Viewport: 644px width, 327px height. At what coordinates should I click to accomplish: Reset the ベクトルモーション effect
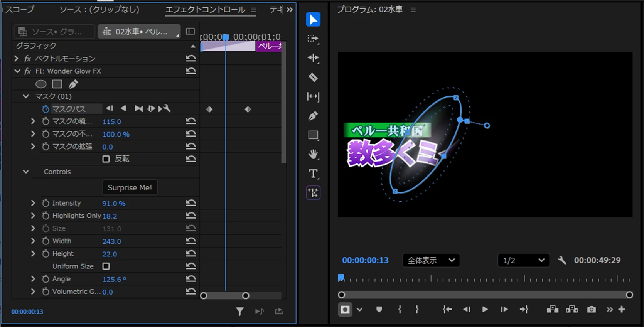191,59
